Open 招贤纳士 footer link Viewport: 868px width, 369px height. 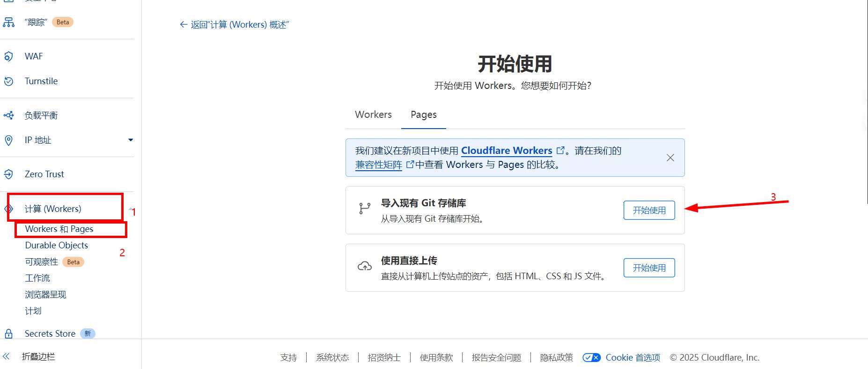pyautogui.click(x=384, y=357)
